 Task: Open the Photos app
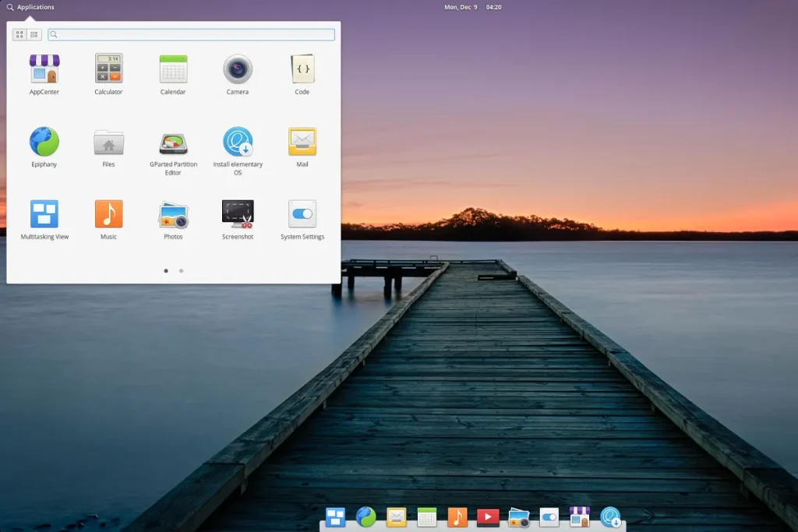172,211
